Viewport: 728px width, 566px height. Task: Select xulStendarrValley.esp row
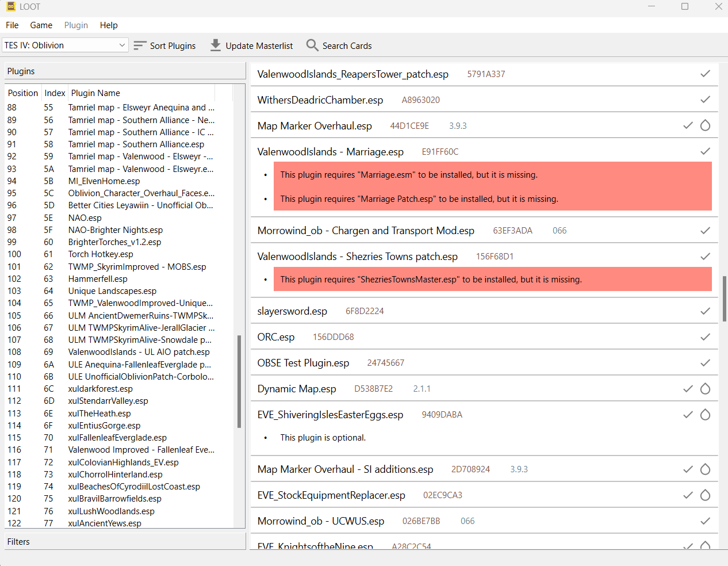tap(120, 401)
